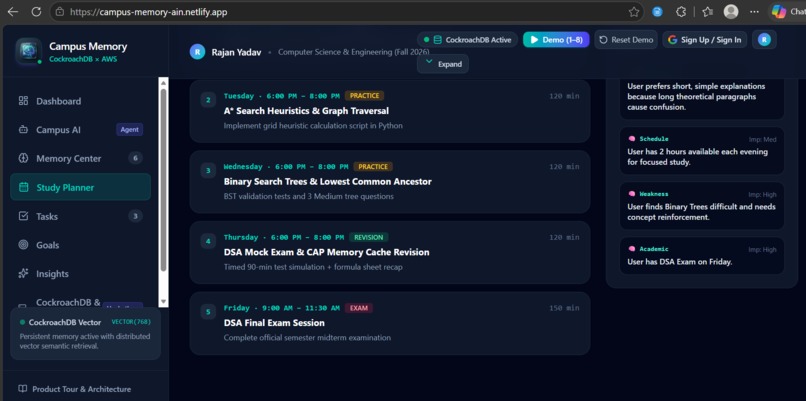806x401 pixels.
Task: Open Dashboard from the sidebar
Action: [80, 101]
